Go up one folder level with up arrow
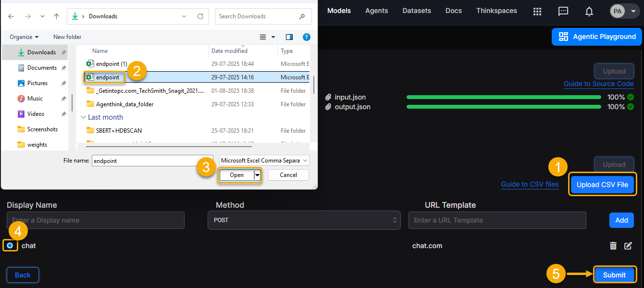This screenshot has height=288, width=644. click(x=57, y=16)
